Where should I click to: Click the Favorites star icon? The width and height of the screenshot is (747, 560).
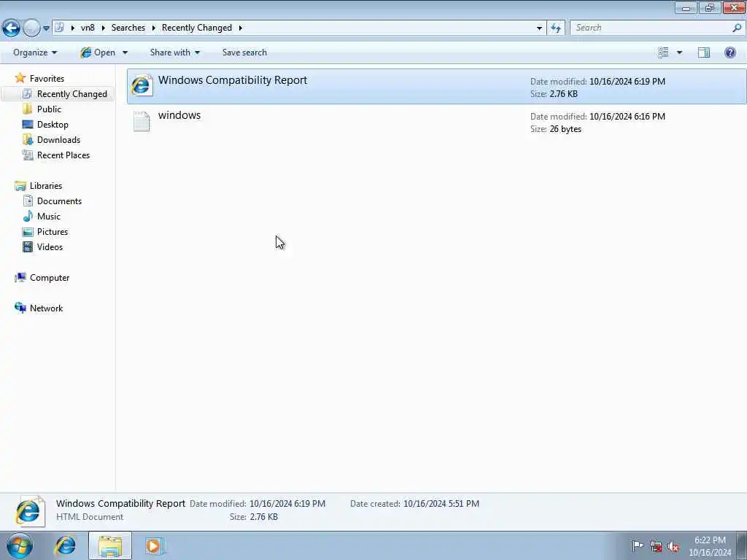[x=20, y=77]
